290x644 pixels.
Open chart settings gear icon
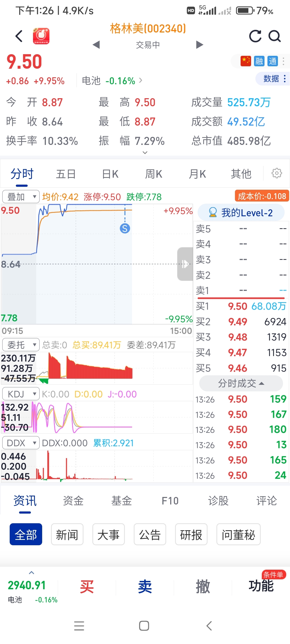(277, 173)
